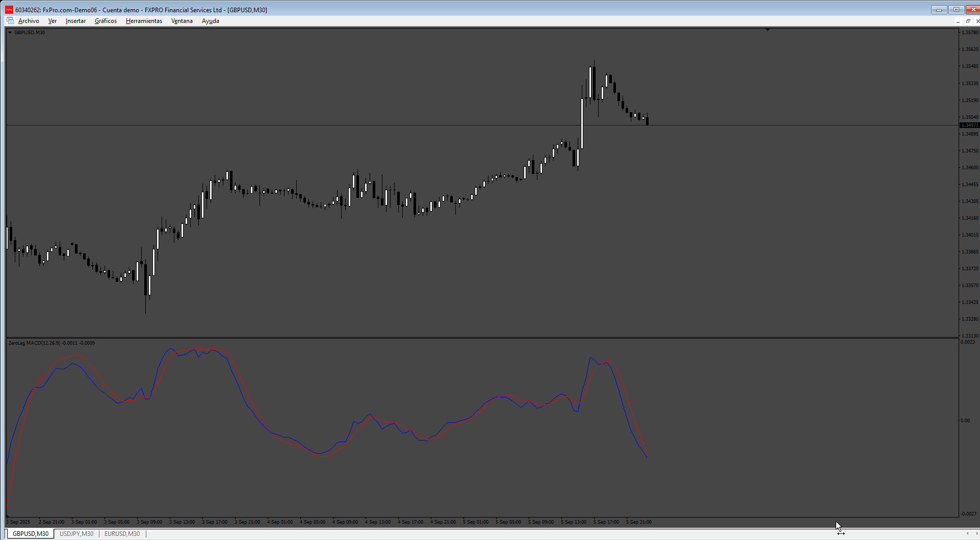The image size is (980, 540).
Task: Switch to the GBPUSD,M30 chart tab
Action: click(31, 534)
